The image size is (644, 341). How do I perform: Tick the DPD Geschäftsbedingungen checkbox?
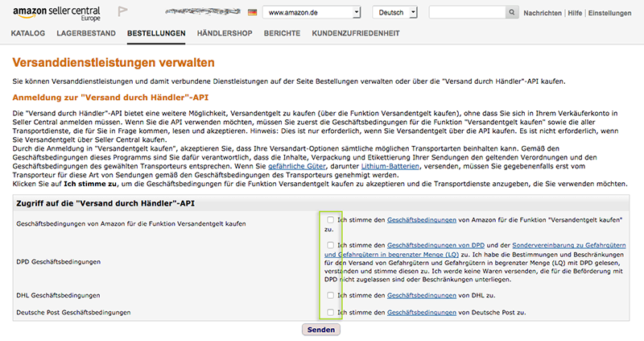click(x=330, y=245)
